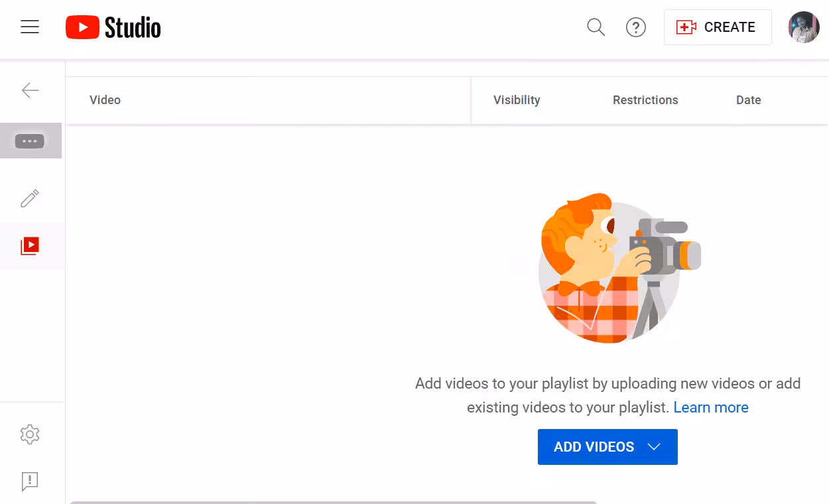This screenshot has height=504, width=829.
Task: Open the account avatar menu
Action: click(804, 27)
